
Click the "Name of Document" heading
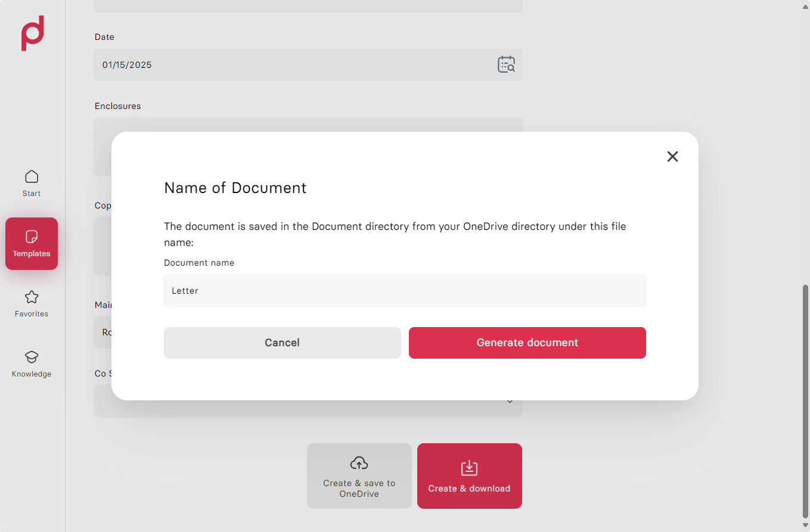tap(235, 188)
